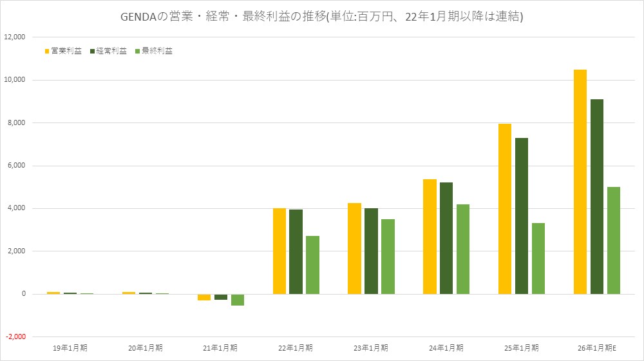This screenshot has width=644, height=361.
Task: Select the dark green 経常利益 bar for 25年1月期
Action: 521,216
